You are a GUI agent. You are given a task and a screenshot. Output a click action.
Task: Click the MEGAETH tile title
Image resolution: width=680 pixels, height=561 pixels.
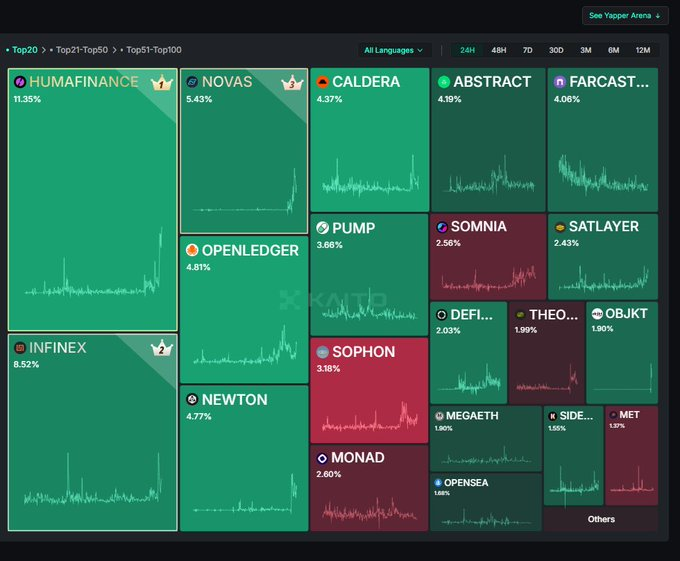point(472,416)
